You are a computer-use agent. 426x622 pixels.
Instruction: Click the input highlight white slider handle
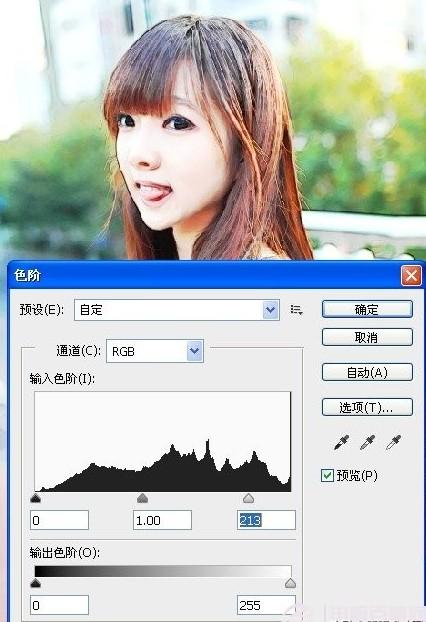point(249,498)
